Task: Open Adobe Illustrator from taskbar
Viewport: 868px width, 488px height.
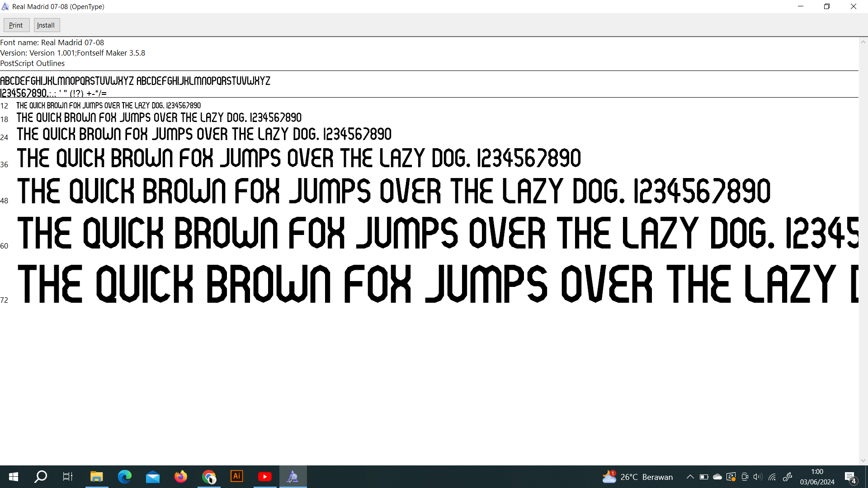Action: coord(237,477)
